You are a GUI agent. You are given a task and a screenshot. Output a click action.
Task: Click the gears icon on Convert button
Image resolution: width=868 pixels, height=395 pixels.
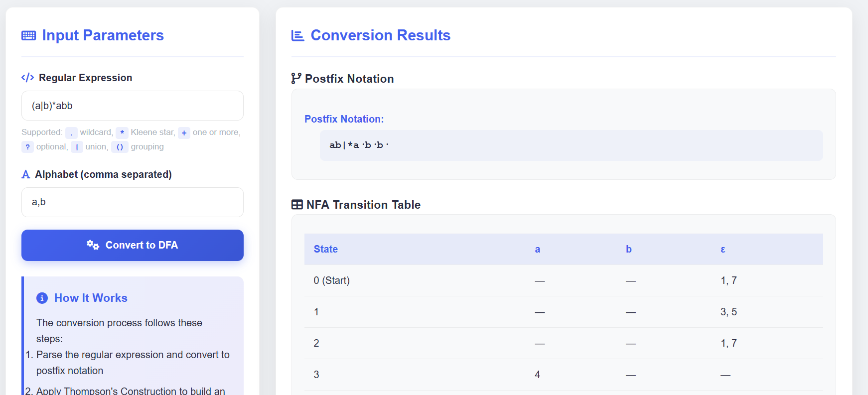93,245
